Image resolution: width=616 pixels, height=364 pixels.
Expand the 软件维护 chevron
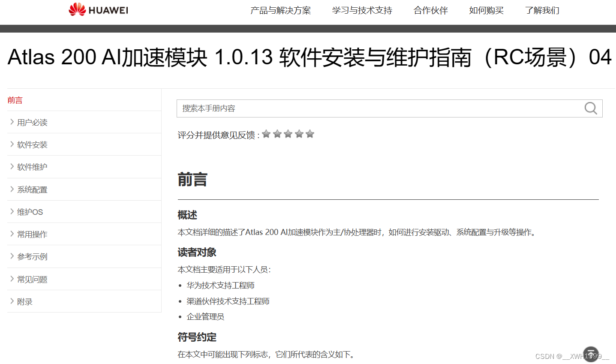[12, 166]
